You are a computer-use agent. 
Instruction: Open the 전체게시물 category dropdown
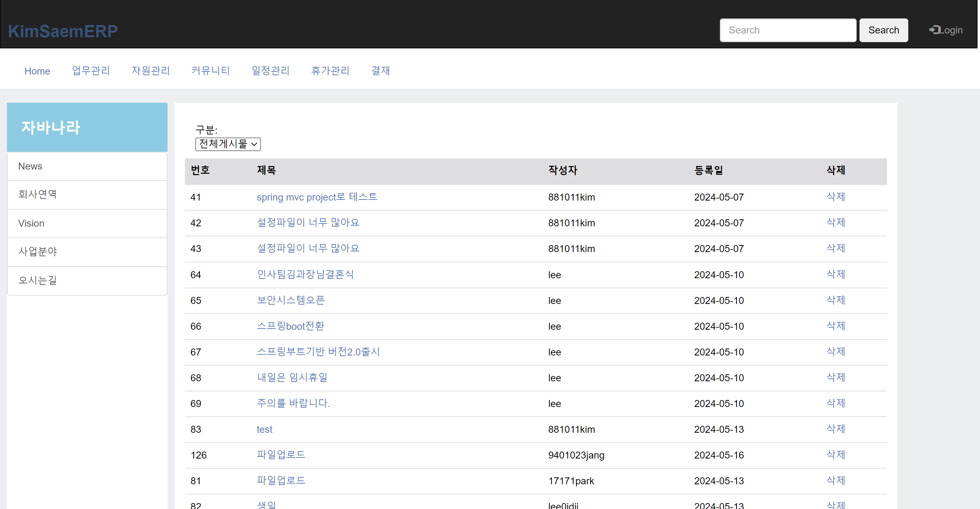point(227,144)
